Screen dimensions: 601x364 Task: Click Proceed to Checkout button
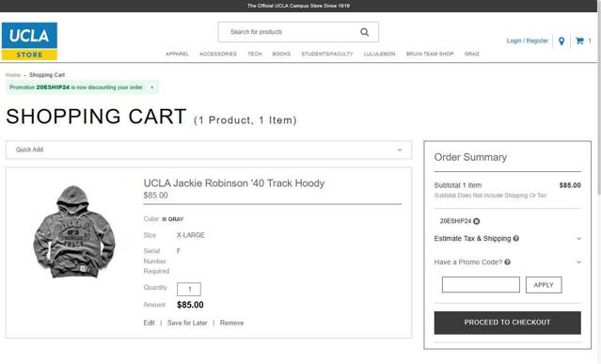tap(508, 323)
